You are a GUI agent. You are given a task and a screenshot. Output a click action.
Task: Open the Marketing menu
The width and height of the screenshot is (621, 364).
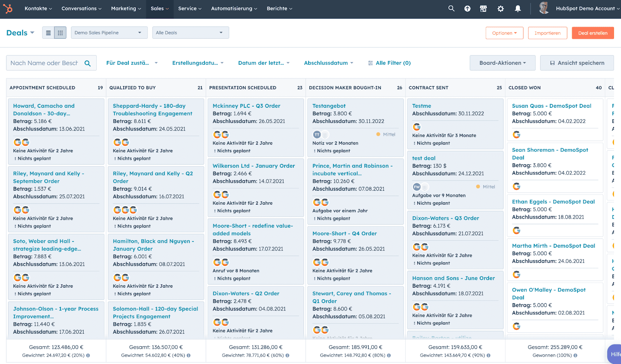click(126, 9)
